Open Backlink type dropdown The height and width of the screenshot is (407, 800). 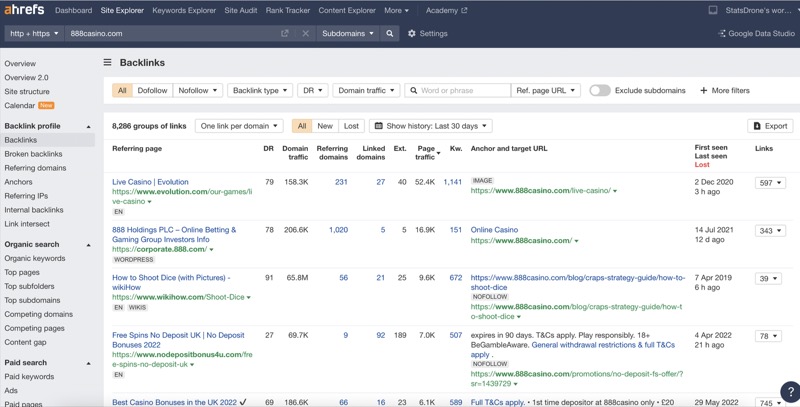pyautogui.click(x=260, y=90)
